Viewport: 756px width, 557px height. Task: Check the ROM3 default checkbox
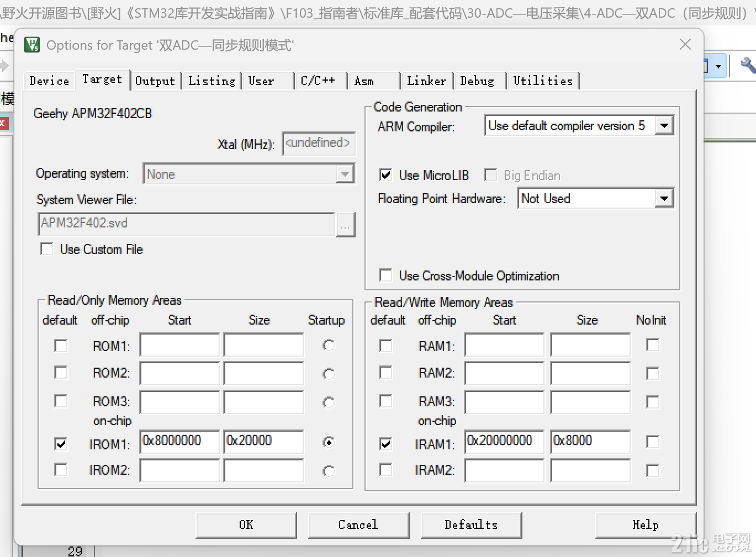tap(61, 401)
